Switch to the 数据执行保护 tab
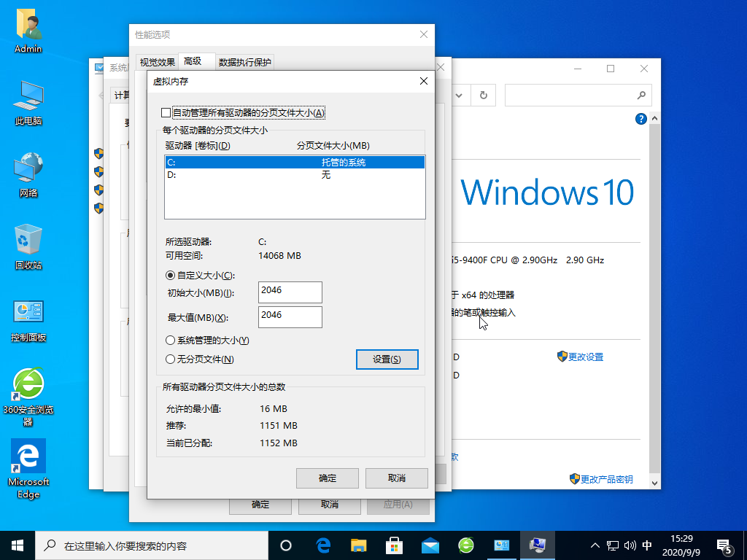This screenshot has width=747, height=560. click(245, 63)
